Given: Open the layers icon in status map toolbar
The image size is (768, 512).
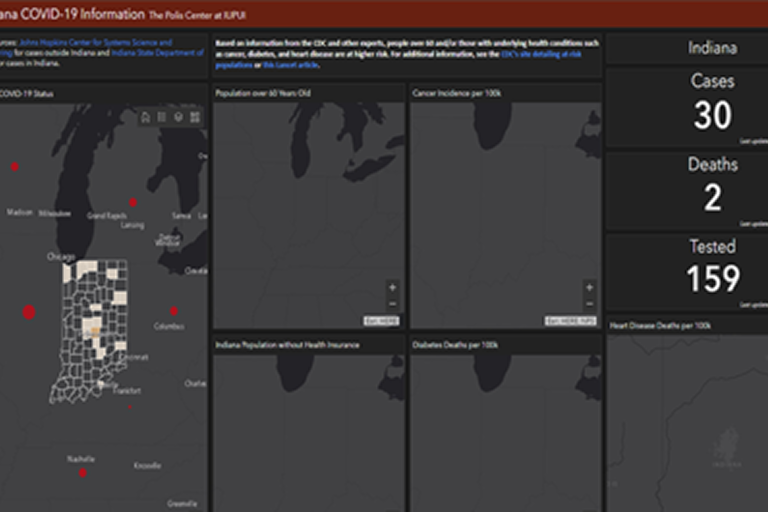Looking at the screenshot, I should 178,118.
